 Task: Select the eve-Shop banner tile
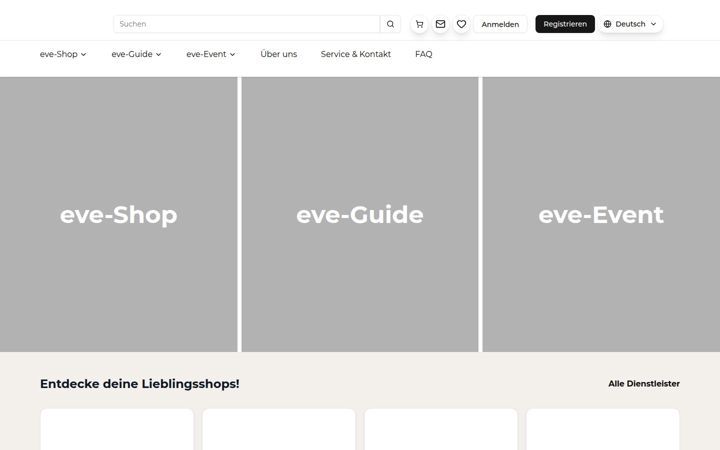(x=118, y=214)
